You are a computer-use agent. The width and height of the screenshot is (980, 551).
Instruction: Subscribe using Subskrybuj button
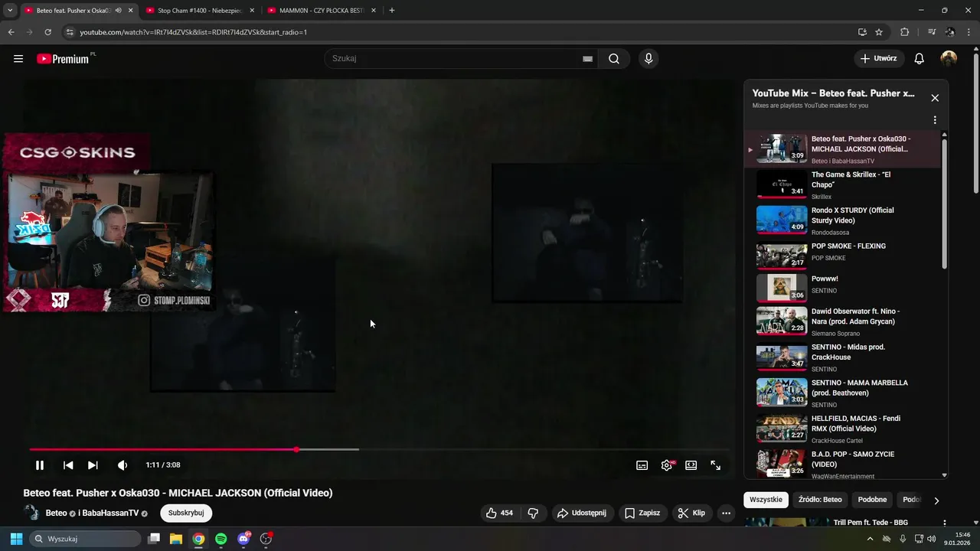pos(186,513)
